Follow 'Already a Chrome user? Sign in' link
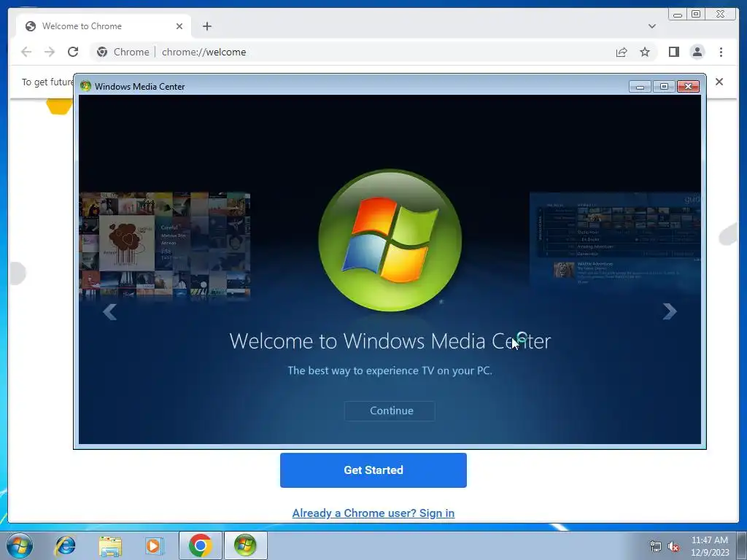This screenshot has width=747, height=560. point(373,513)
